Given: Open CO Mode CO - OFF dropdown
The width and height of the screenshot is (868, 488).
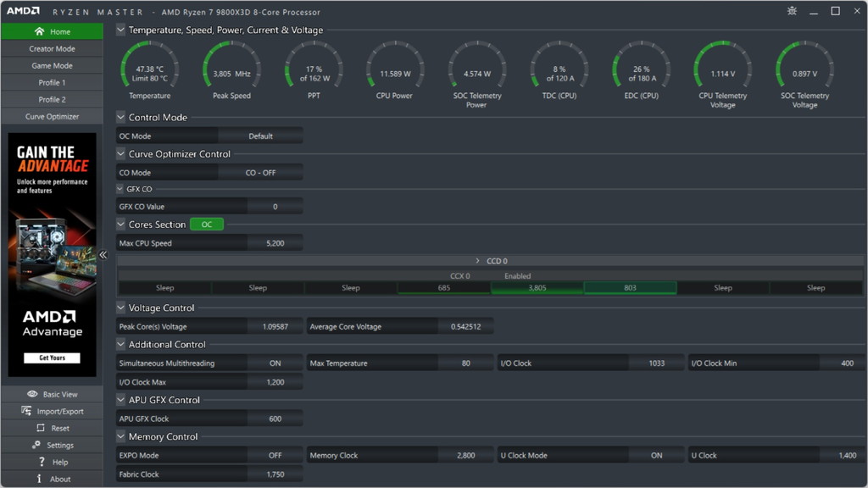Looking at the screenshot, I should 260,173.
